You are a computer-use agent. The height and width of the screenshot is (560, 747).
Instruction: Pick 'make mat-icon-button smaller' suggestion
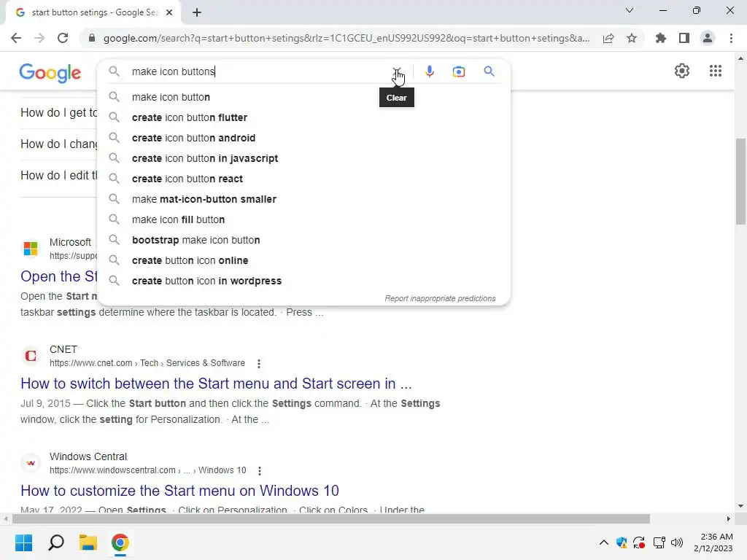click(303, 200)
